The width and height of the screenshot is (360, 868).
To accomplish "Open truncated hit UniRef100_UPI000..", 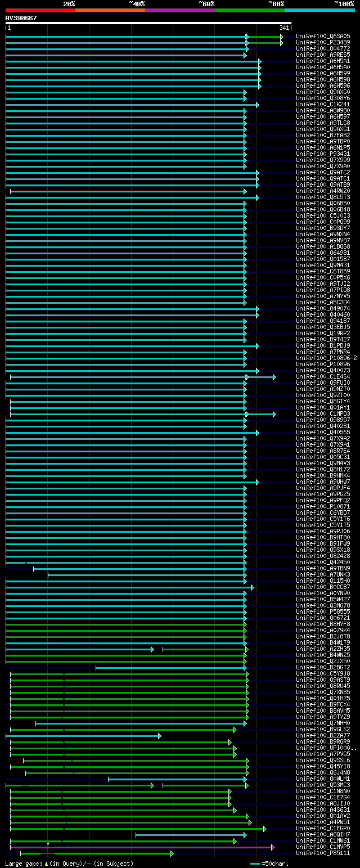I will (326, 748).
